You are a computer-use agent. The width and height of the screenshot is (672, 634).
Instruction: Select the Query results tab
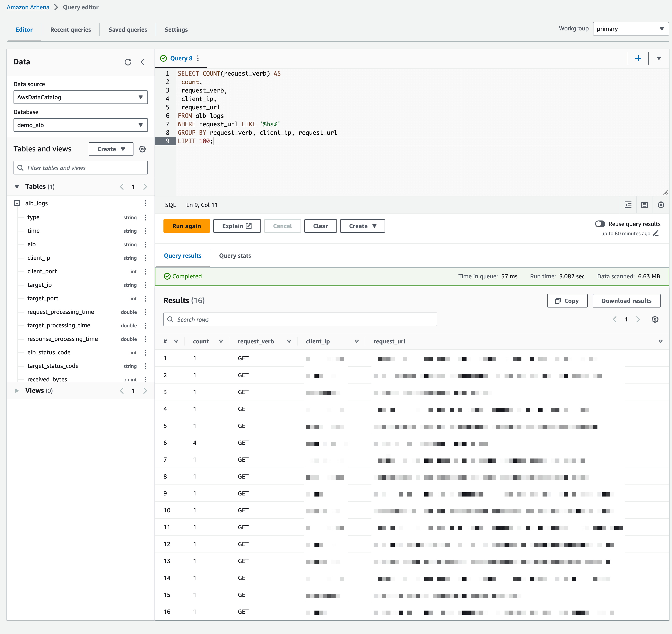point(182,256)
